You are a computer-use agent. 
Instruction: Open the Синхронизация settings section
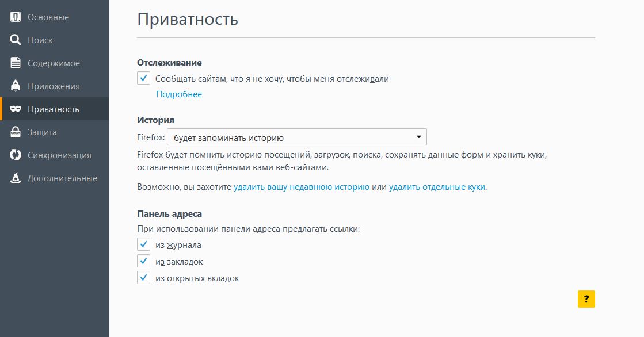click(59, 155)
